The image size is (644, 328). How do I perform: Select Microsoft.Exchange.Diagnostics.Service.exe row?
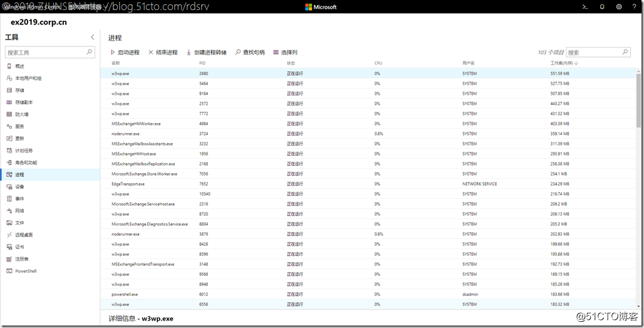tap(368, 224)
